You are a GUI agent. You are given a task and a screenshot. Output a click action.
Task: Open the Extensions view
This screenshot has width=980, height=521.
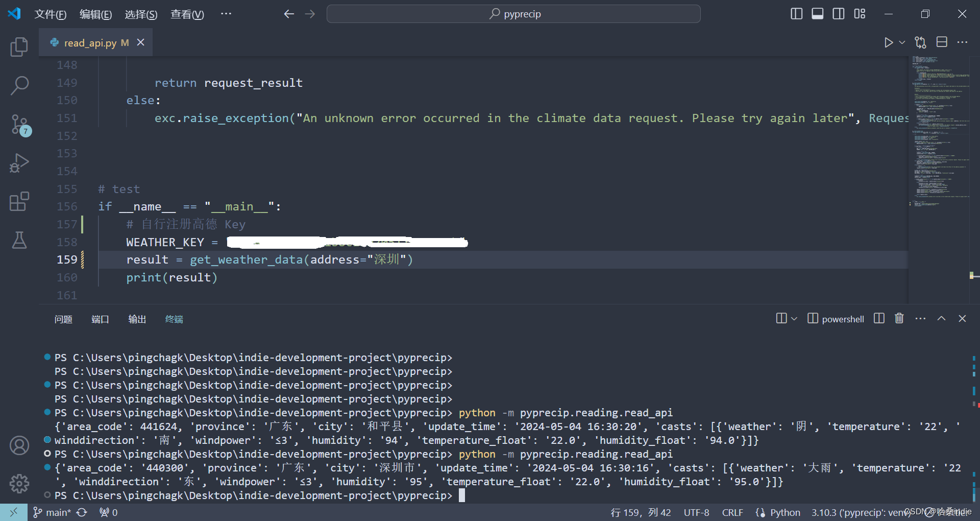click(19, 202)
